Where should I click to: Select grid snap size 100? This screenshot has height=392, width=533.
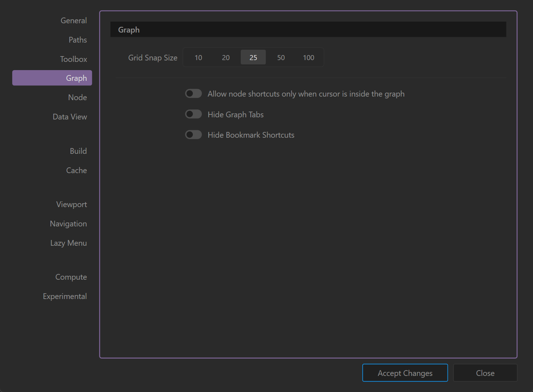(x=308, y=58)
